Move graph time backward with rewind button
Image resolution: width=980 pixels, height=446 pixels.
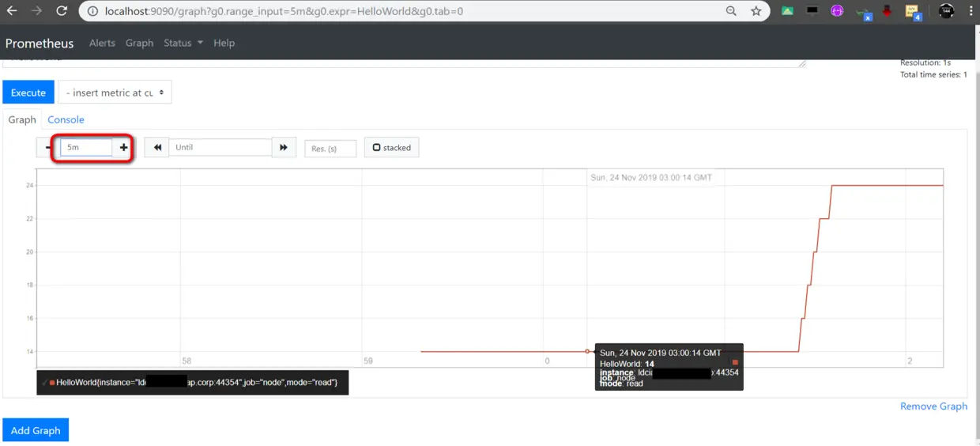click(156, 148)
